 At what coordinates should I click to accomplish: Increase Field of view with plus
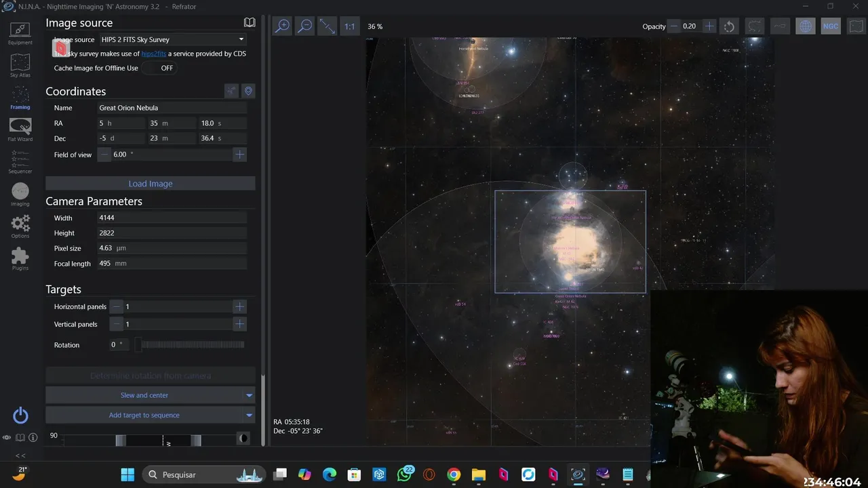(x=239, y=155)
